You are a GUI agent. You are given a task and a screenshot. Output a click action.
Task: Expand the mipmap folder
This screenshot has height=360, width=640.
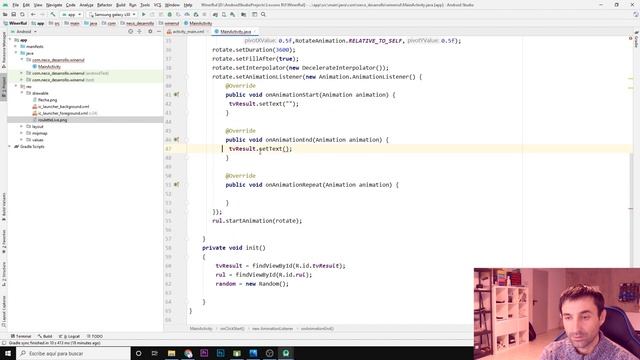pos(22,133)
